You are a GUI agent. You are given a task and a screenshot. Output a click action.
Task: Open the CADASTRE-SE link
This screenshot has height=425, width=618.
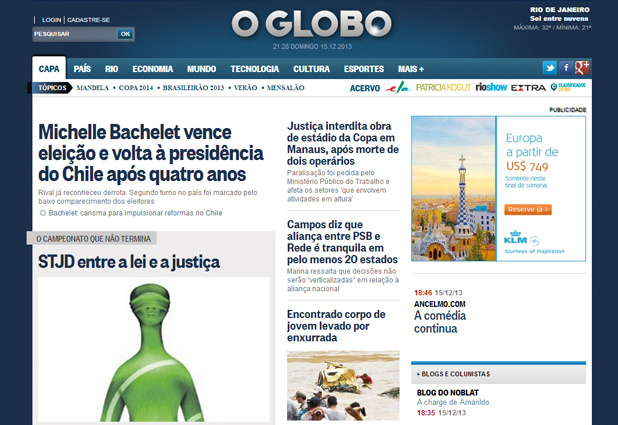pyautogui.click(x=89, y=20)
